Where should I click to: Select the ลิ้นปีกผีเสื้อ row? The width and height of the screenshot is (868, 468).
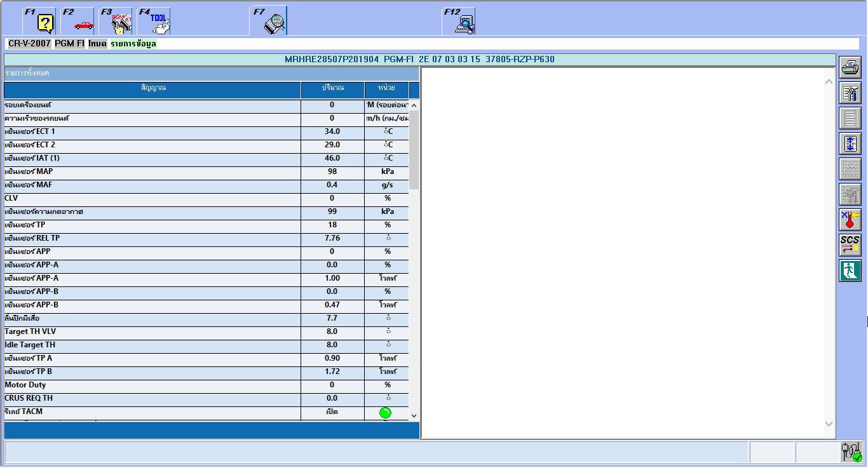tap(207, 319)
